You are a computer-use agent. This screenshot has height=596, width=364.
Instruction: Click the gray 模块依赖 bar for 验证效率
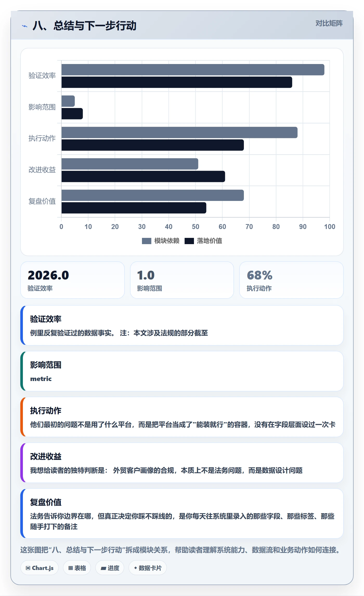point(193,70)
